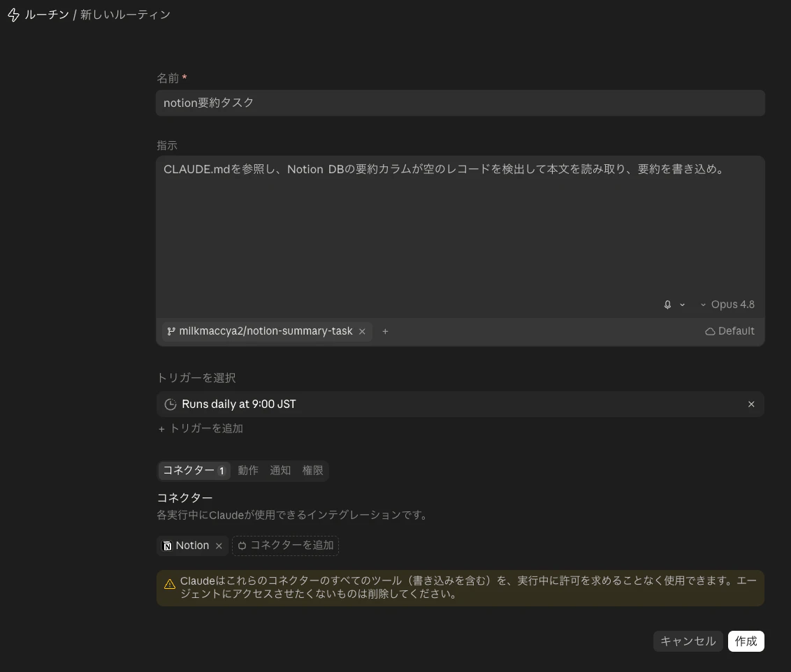Switch to the 動作 tab
The height and width of the screenshot is (672, 791).
pos(247,470)
